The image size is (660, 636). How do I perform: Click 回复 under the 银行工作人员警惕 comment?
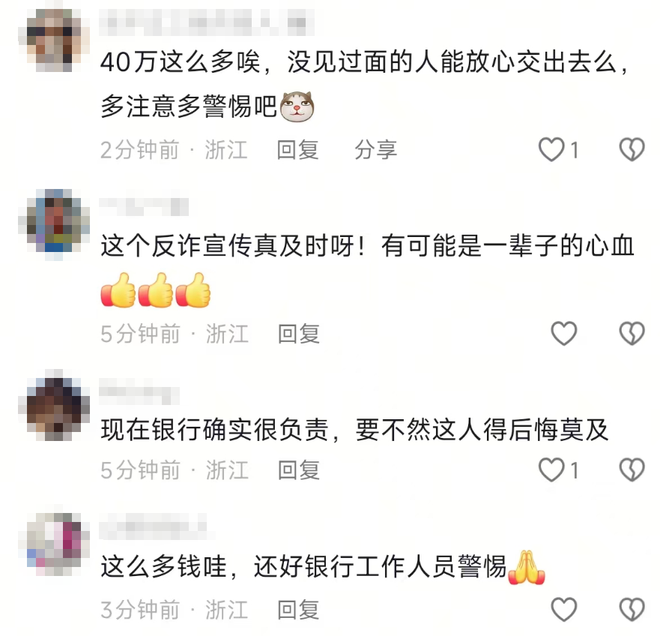point(298,609)
